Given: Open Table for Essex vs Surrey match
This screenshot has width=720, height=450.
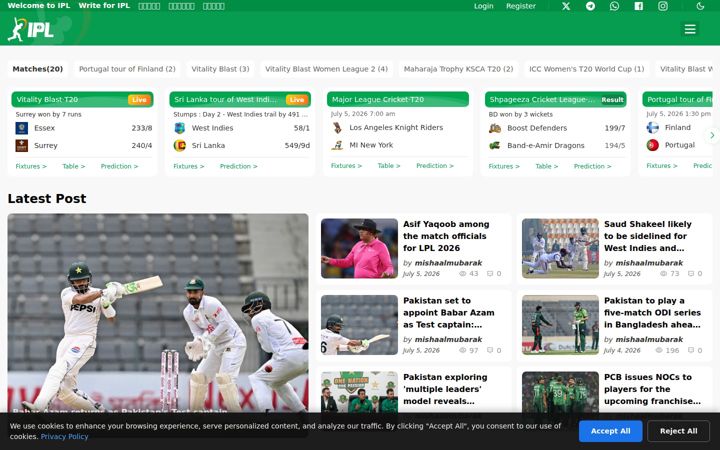Looking at the screenshot, I should 73,166.
